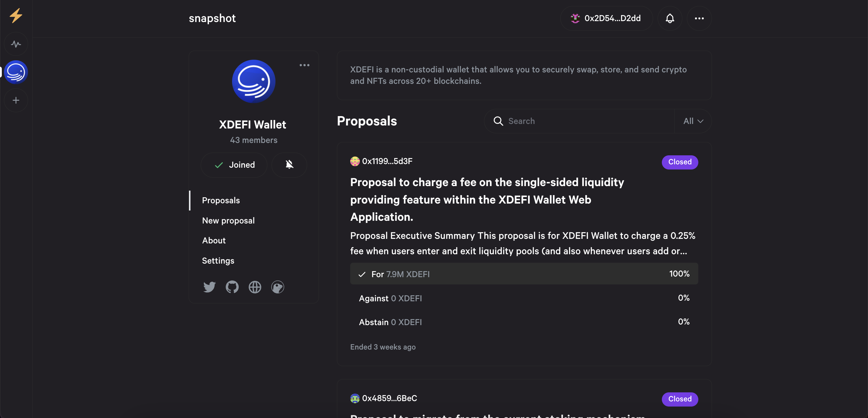Toggle space notifications muted bell
The height and width of the screenshot is (418, 868).
coord(289,165)
